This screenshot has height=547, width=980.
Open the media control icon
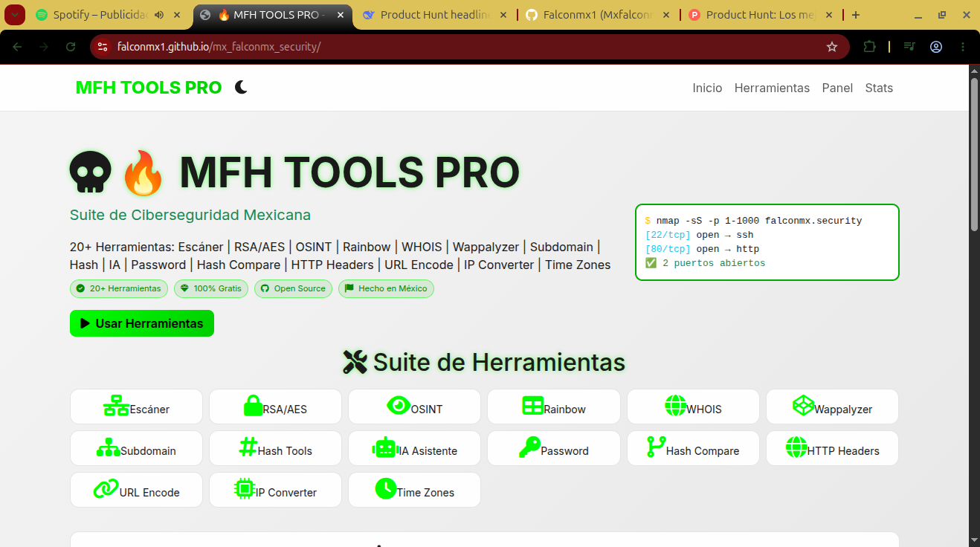[909, 47]
